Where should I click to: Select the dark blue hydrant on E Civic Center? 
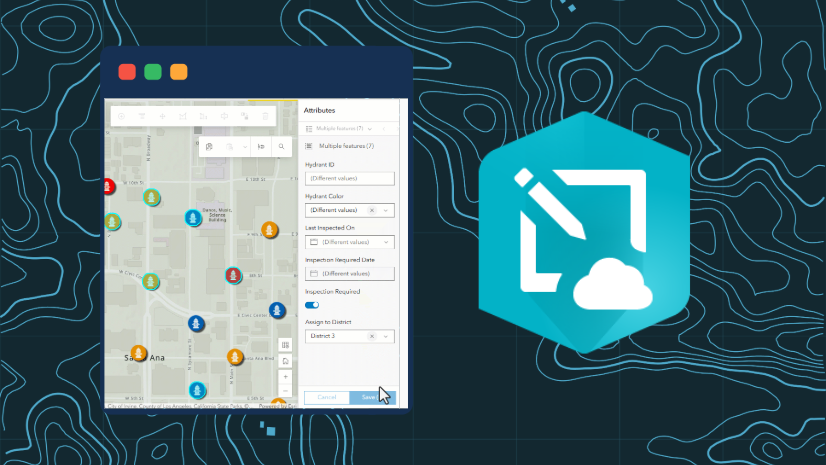(x=277, y=310)
